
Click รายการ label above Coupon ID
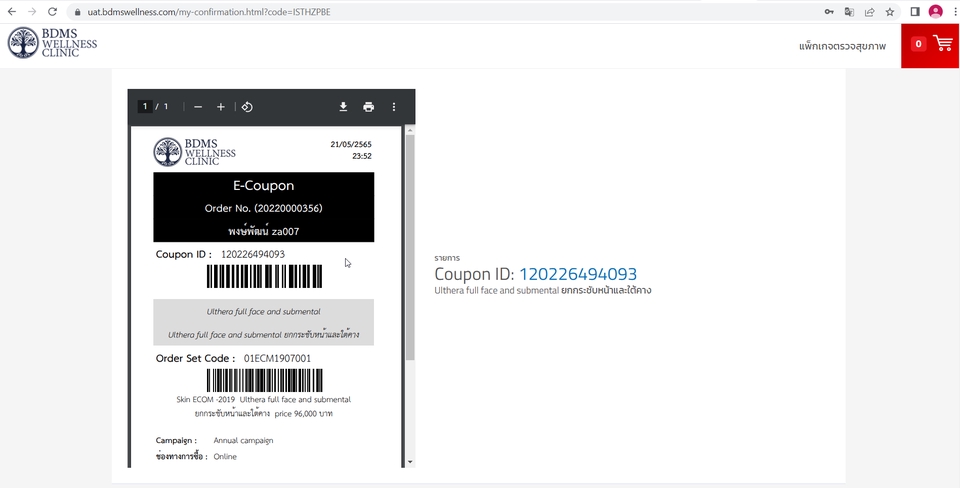pyautogui.click(x=447, y=258)
